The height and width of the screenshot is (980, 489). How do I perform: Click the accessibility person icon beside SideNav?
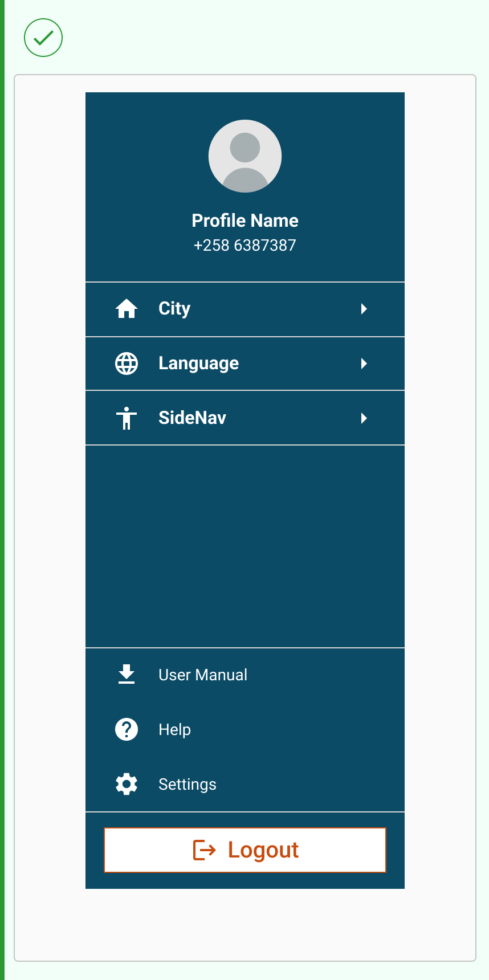point(127,418)
